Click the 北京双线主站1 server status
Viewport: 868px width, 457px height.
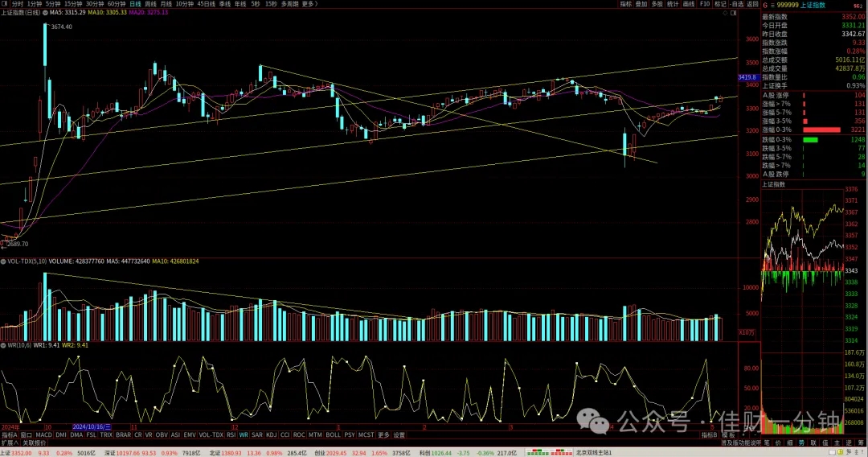[x=594, y=453]
